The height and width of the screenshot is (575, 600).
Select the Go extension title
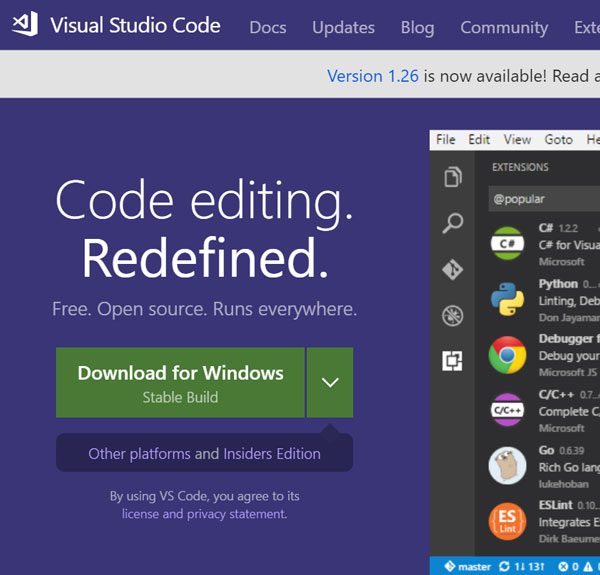click(546, 450)
